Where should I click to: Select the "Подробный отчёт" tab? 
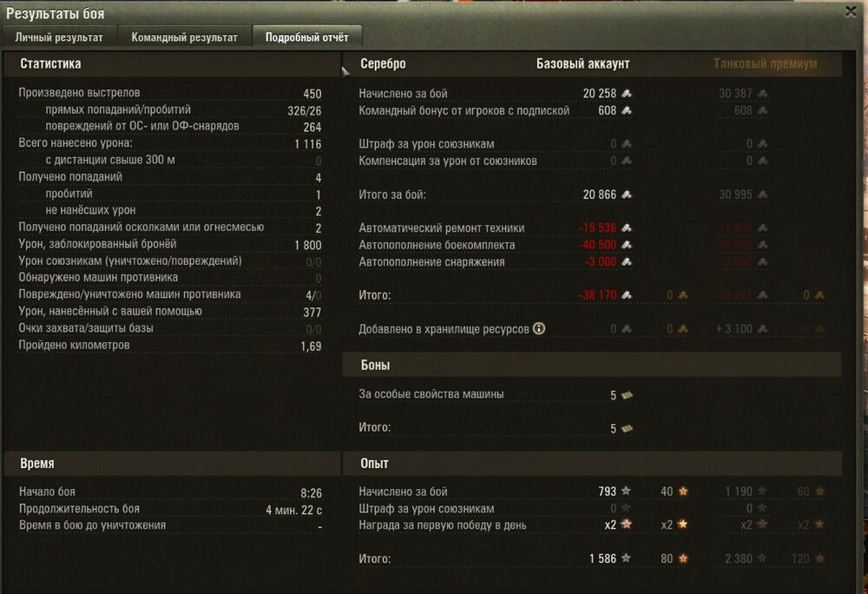[308, 36]
